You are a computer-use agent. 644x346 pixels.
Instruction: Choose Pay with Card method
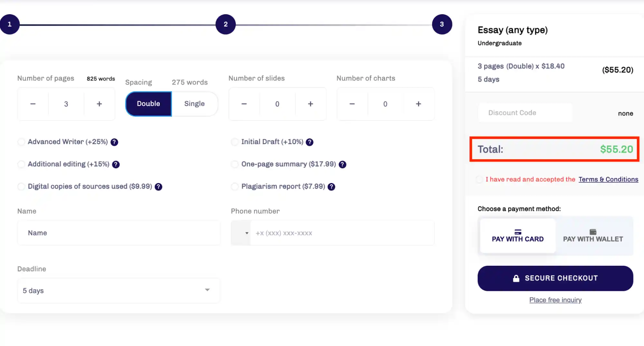518,236
